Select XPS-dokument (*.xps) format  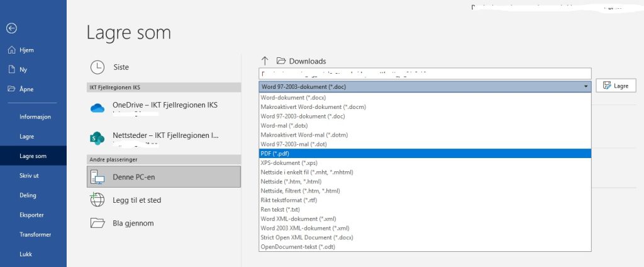[425, 163]
